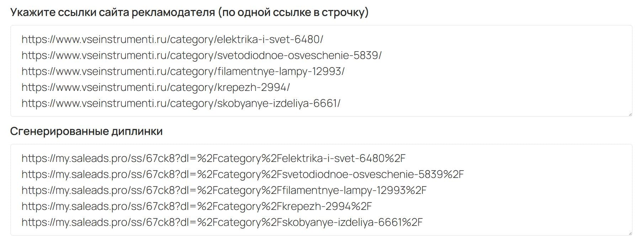644x239 pixels.
Task: Click the generated deeplink for svetodiodnoe-osveschenie-5839
Action: 243,174
